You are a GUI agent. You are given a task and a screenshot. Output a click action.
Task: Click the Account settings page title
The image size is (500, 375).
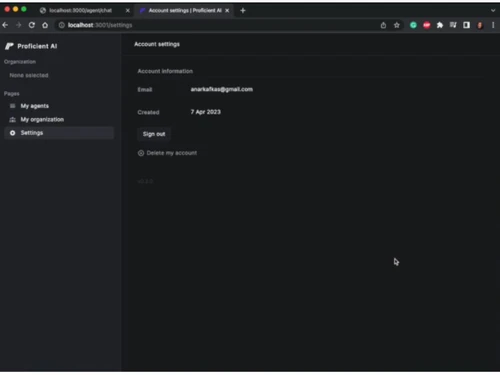tap(157, 44)
